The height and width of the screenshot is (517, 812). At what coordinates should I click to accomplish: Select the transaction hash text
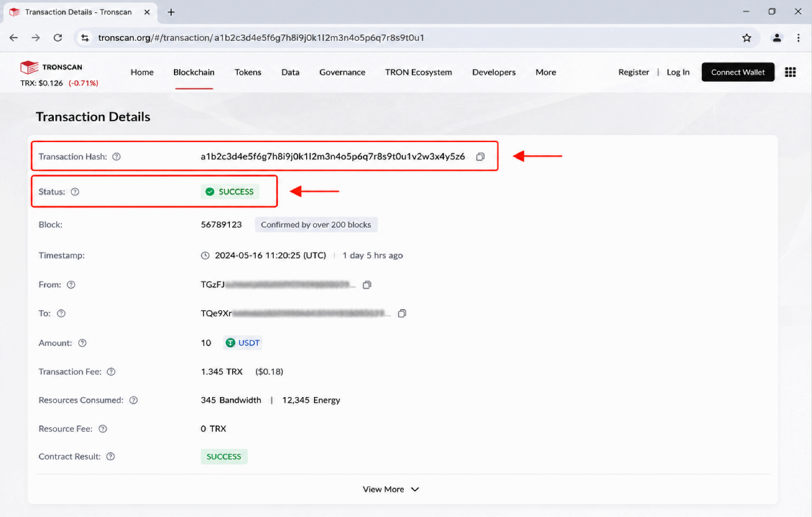coord(333,157)
